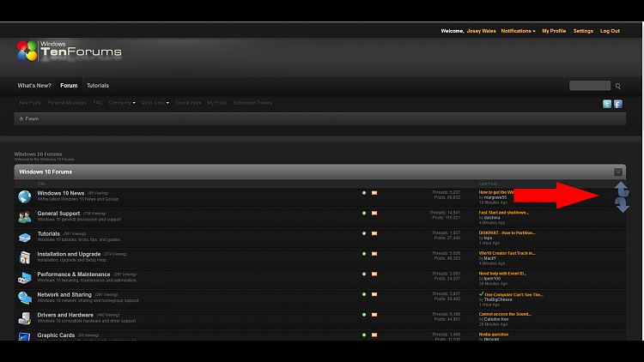Collapse the Windows 10 Forums category
This screenshot has width=644, height=362.
pyautogui.click(x=617, y=172)
